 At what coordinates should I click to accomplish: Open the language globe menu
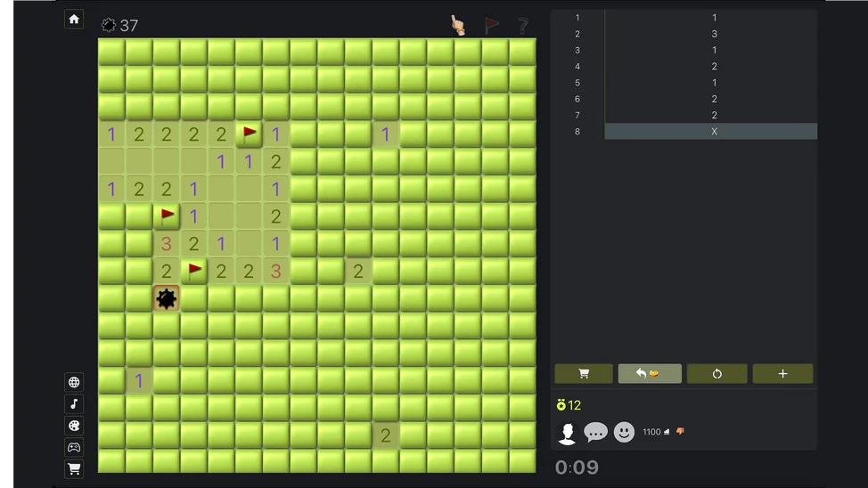click(74, 382)
